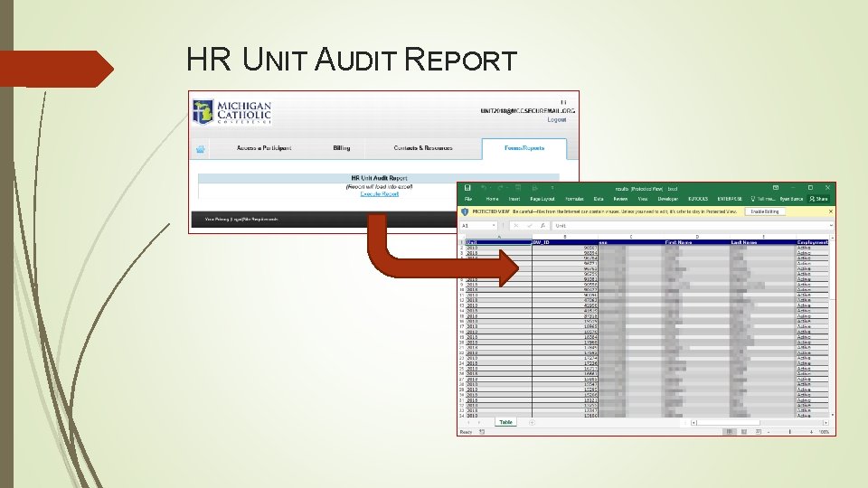Switch to Page Break Preview in status bar
The height and width of the screenshot is (488, 868).
[759, 432]
